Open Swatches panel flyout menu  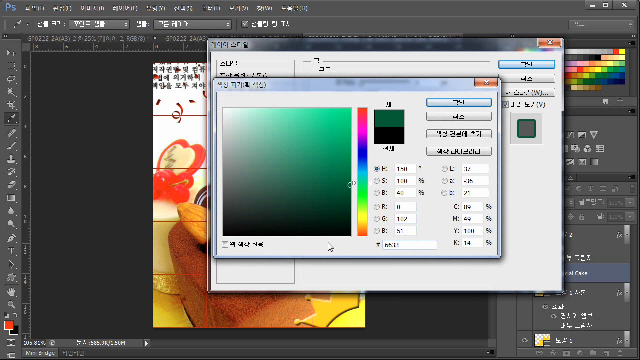632,43
